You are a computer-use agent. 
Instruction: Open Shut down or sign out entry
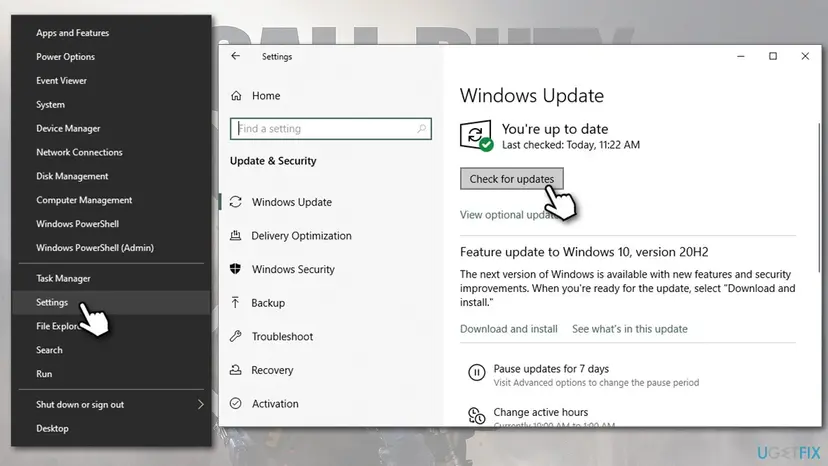[80, 405]
